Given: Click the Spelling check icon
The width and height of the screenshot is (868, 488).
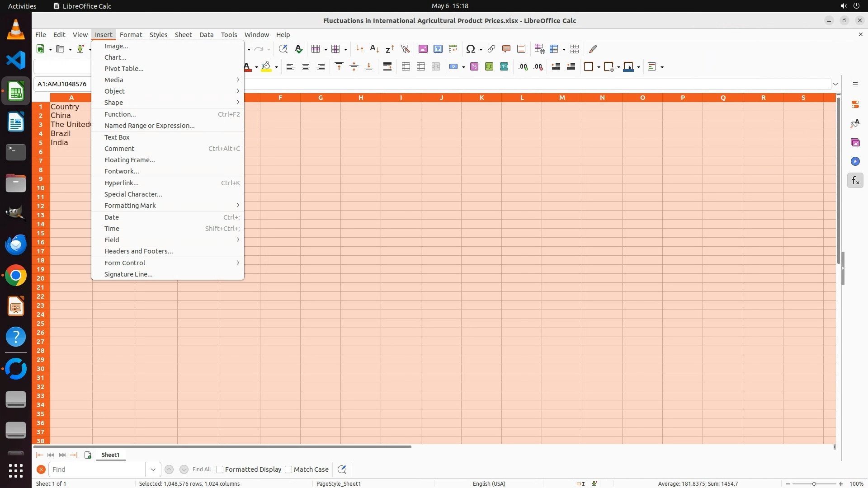Looking at the screenshot, I should [x=298, y=49].
